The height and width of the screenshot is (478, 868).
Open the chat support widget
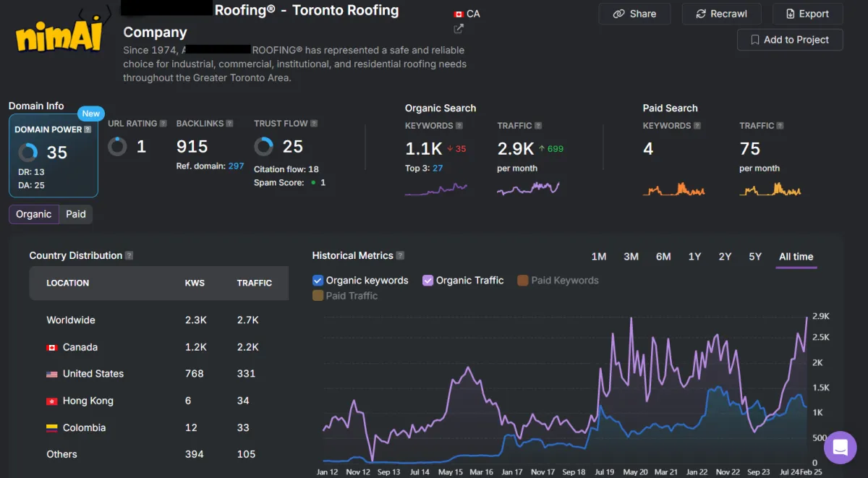pyautogui.click(x=840, y=448)
